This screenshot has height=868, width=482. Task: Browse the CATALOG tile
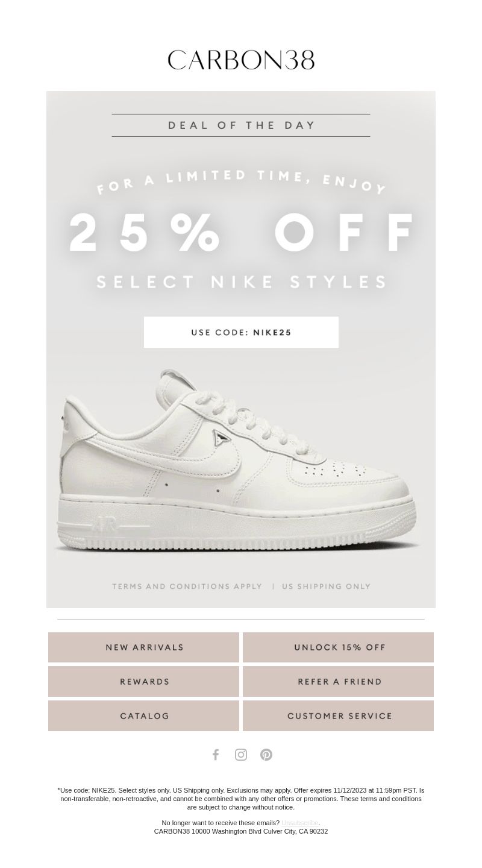click(144, 716)
